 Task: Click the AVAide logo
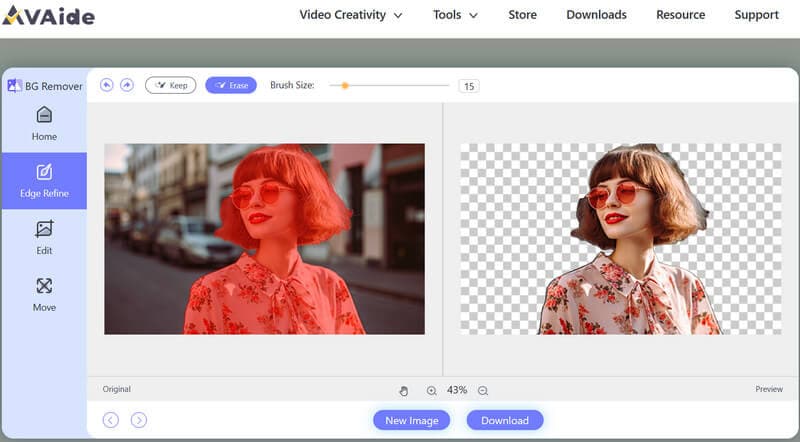click(x=48, y=16)
